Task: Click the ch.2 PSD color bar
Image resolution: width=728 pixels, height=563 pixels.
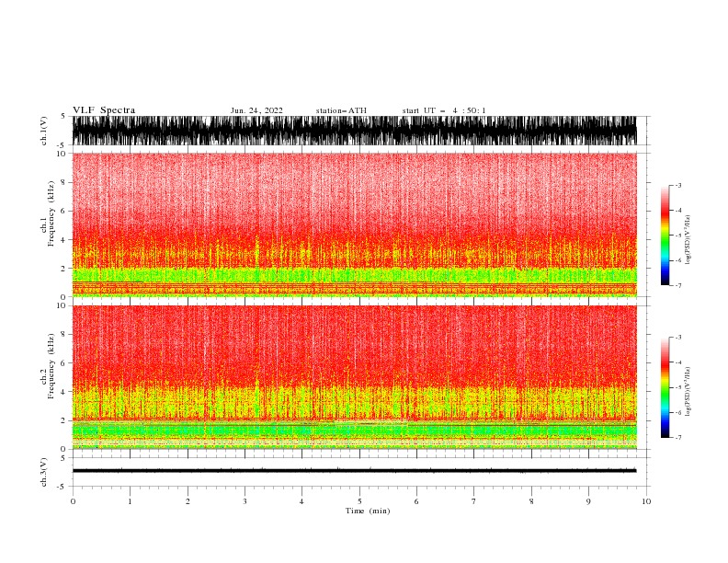Action: coord(665,387)
